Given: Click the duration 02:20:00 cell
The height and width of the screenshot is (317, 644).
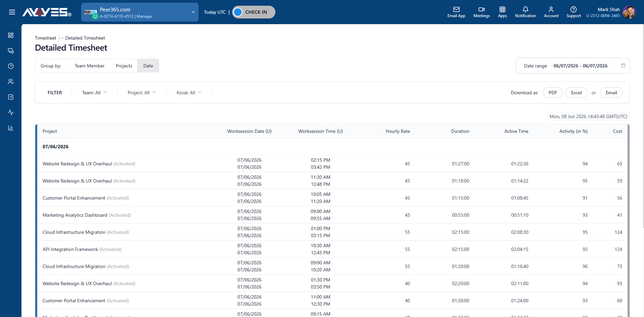Looking at the screenshot, I should [461, 283].
